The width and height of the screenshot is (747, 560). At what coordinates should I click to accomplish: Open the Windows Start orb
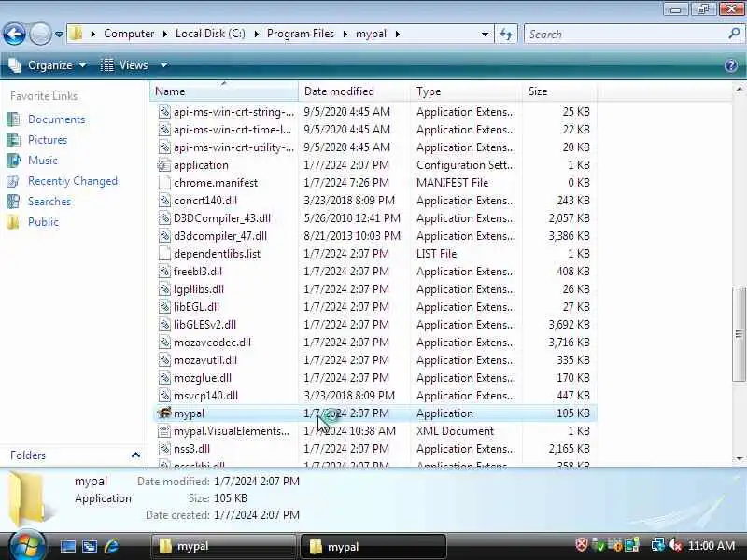tap(27, 546)
